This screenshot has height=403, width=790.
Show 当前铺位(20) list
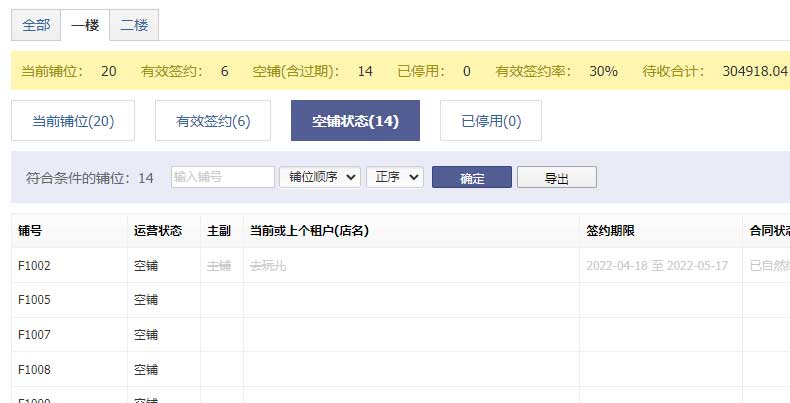[x=73, y=120]
